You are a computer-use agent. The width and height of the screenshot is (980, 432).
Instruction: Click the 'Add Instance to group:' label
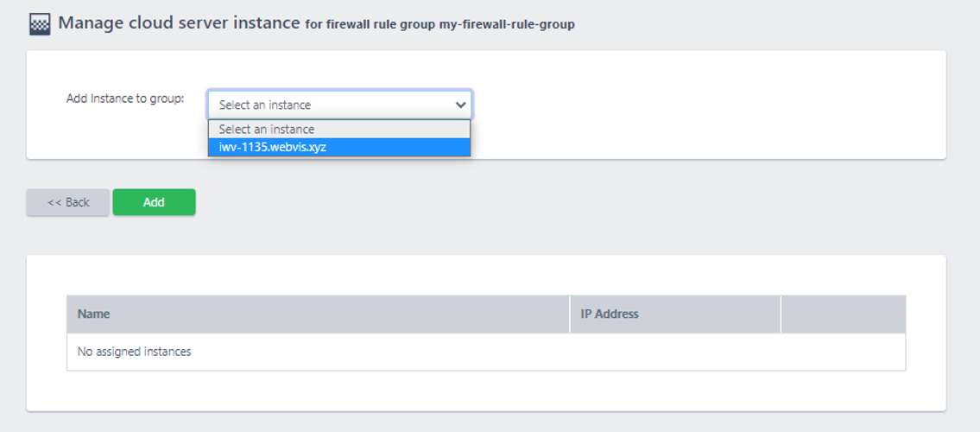(125, 98)
